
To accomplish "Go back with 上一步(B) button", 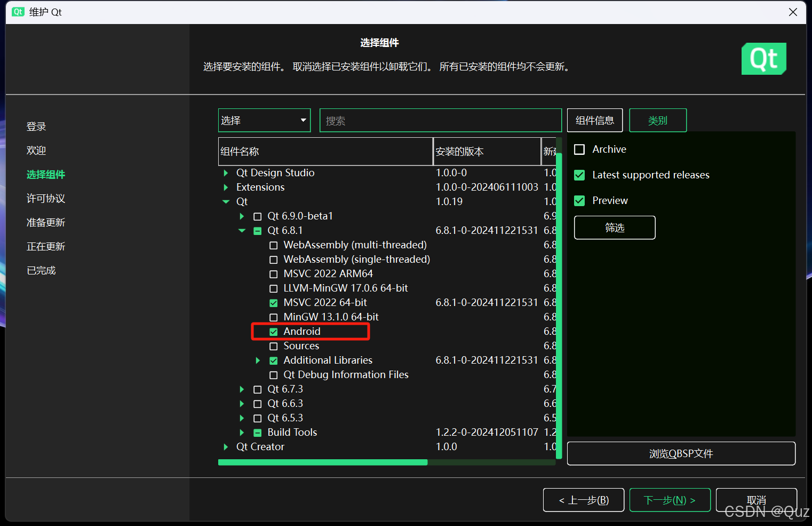I will (x=584, y=500).
